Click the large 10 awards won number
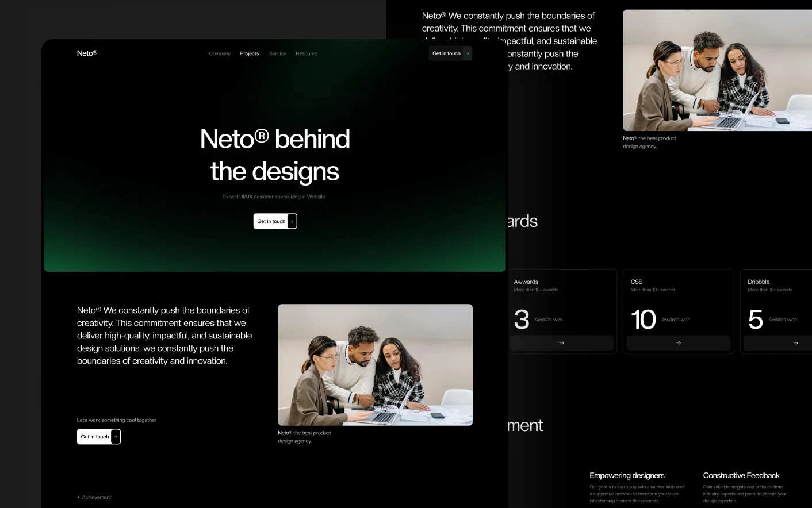The image size is (812, 508). coord(643,320)
